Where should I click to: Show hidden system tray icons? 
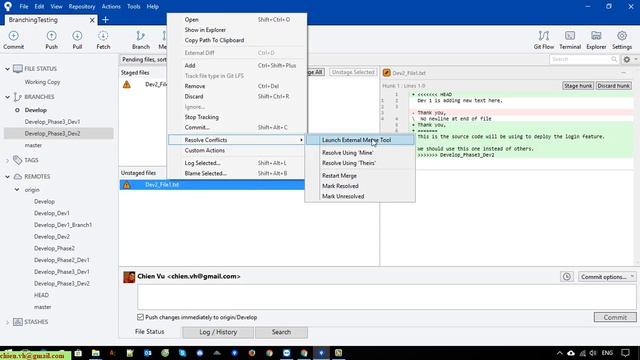tap(560, 353)
